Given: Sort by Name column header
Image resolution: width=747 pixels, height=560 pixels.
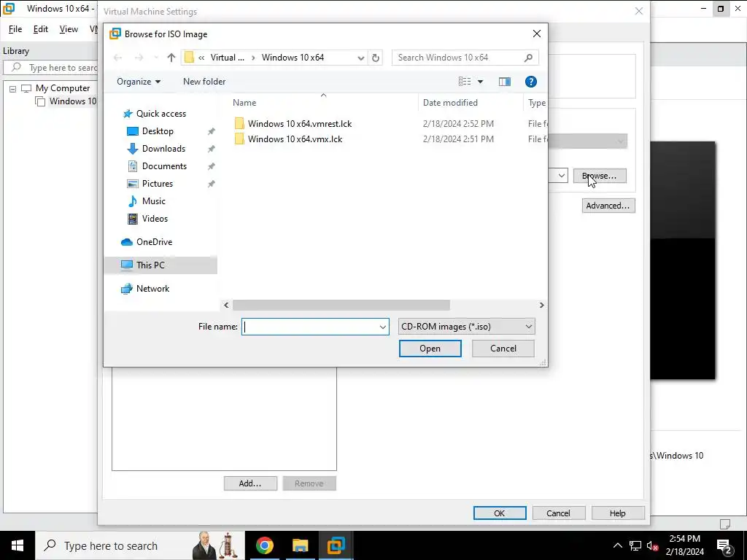Looking at the screenshot, I should pyautogui.click(x=244, y=103).
